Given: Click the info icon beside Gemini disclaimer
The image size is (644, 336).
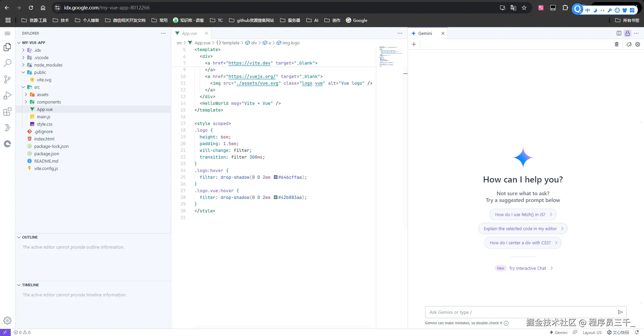Looking at the screenshot, I should tap(506, 323).
